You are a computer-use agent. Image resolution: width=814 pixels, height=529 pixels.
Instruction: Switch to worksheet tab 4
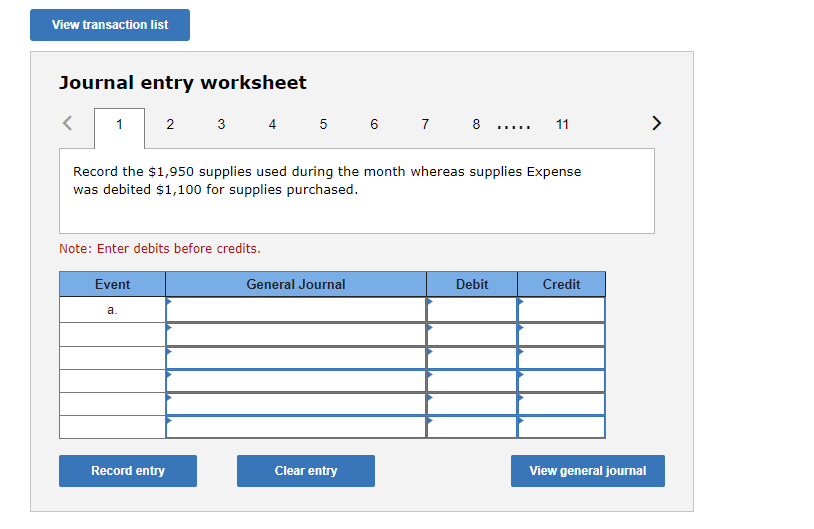pos(272,125)
